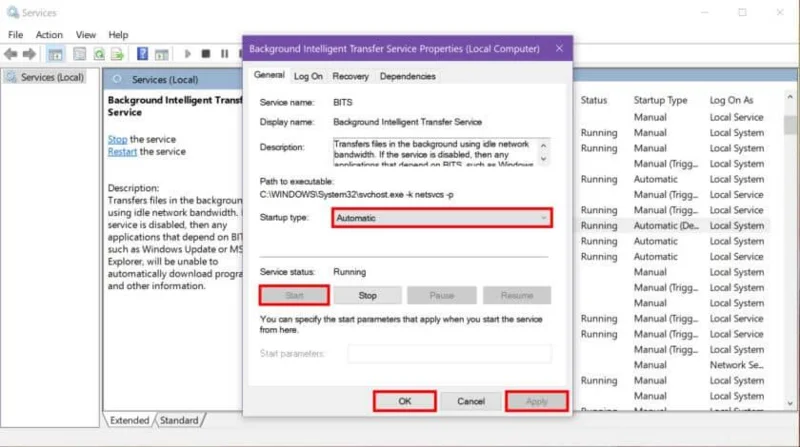The height and width of the screenshot is (447, 800).
Task: Open Help with the blue question mark icon
Action: (142, 54)
